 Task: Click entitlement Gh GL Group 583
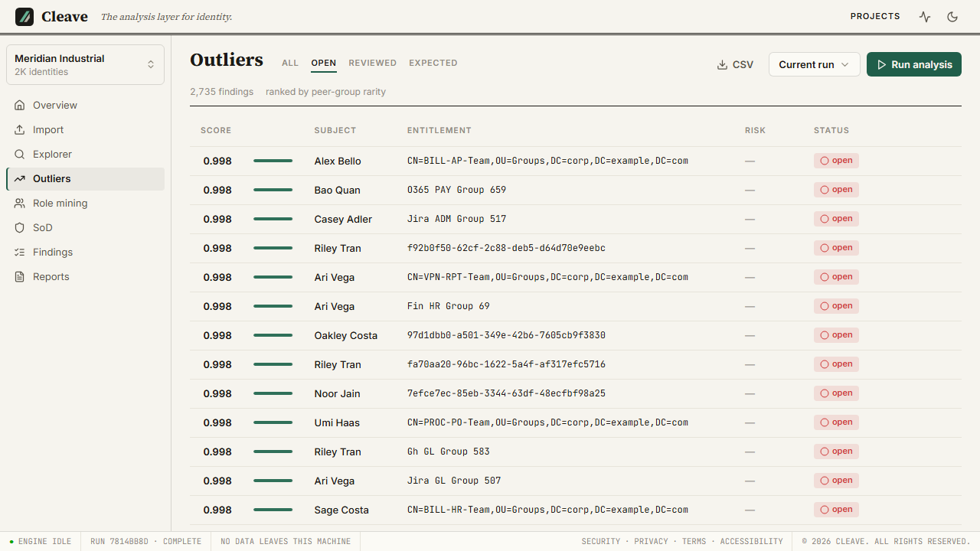tap(449, 452)
